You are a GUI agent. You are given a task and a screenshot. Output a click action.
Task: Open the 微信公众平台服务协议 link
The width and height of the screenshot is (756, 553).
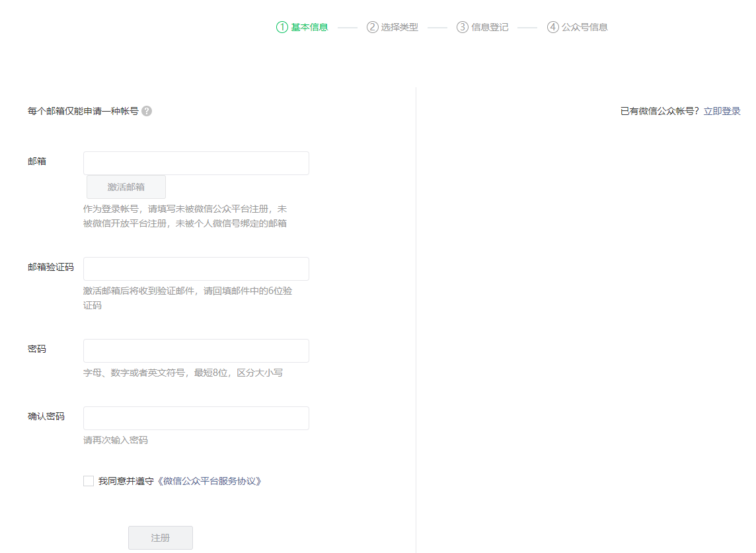(209, 481)
